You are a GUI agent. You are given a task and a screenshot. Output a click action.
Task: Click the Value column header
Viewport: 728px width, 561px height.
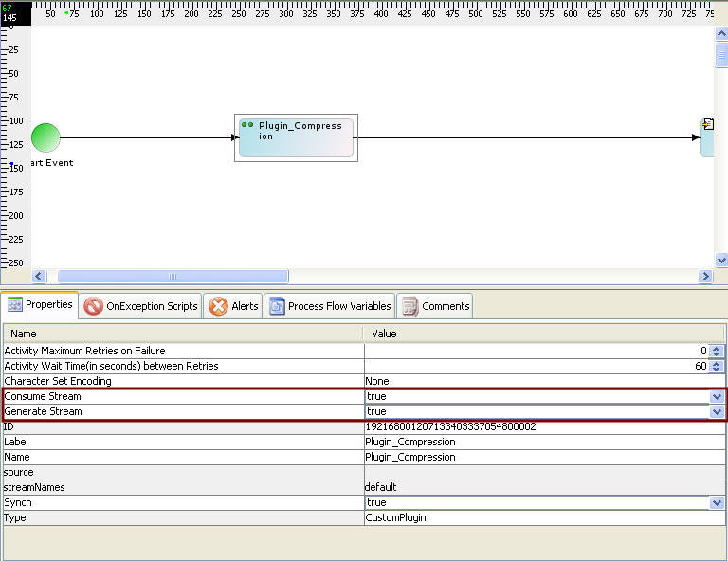click(544, 334)
